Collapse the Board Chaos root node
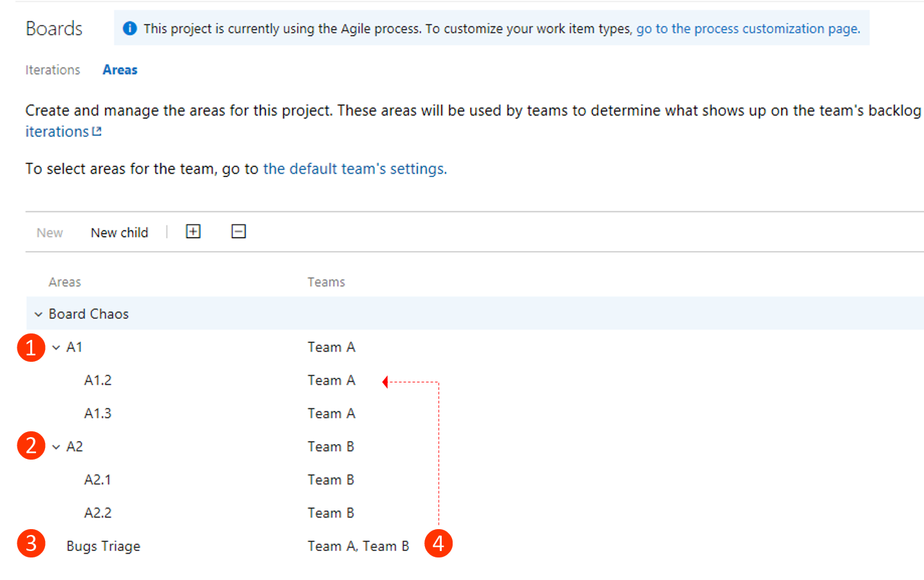This screenshot has width=924, height=580. click(38, 314)
